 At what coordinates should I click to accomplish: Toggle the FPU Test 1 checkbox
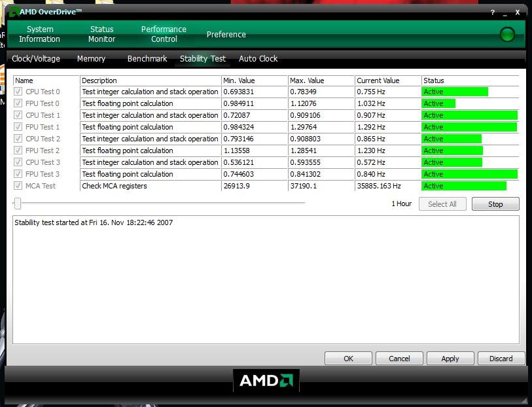coord(18,127)
